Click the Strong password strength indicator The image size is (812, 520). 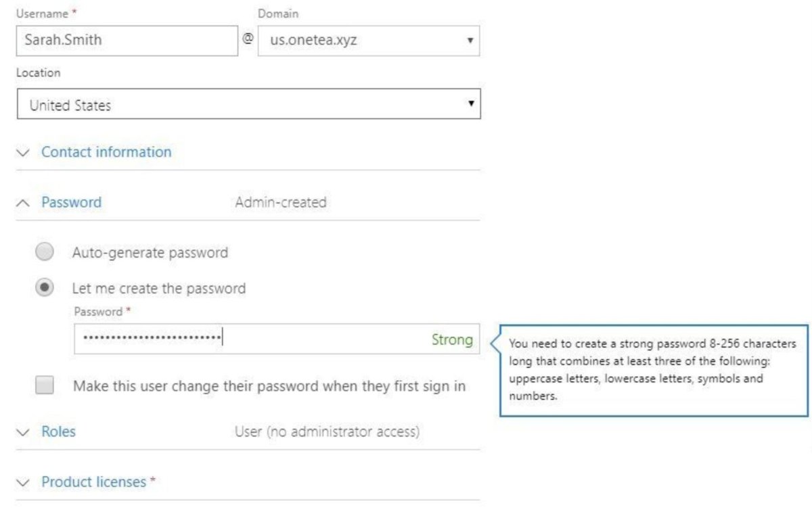(452, 339)
